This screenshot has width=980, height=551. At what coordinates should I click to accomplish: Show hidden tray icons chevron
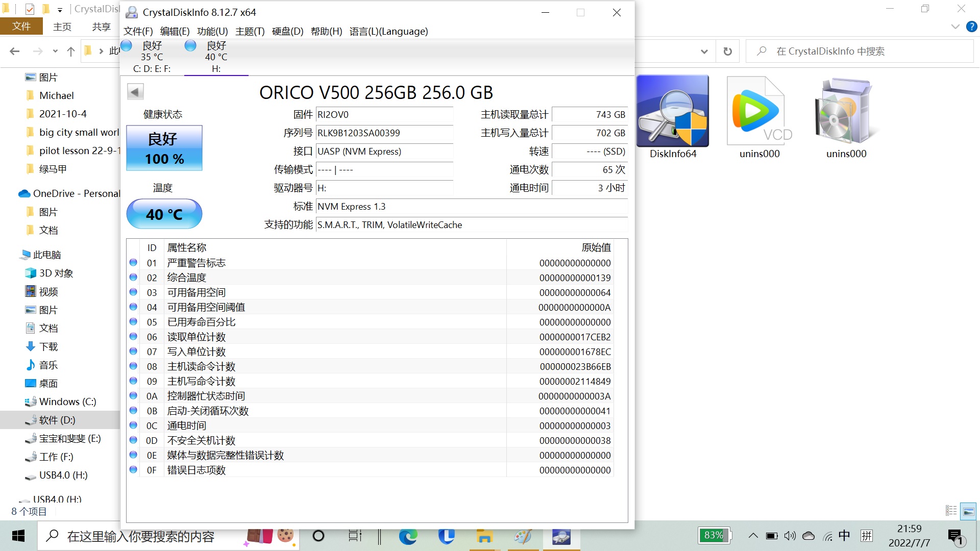coord(753,536)
